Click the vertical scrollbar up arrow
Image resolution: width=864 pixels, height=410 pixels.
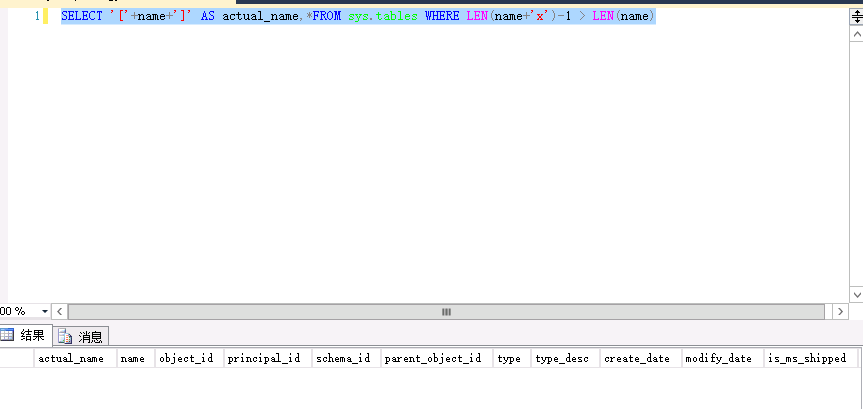(x=857, y=34)
